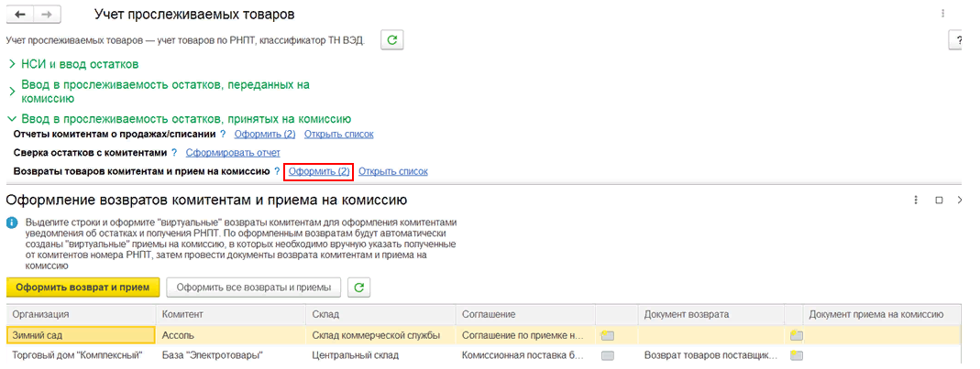Open the more-options menu of the Оформление возвратов panel

(x=915, y=200)
